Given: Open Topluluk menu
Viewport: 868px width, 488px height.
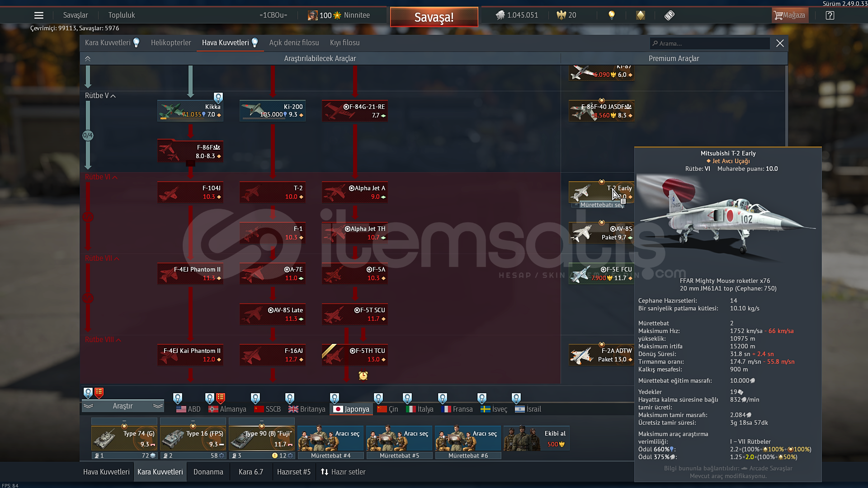Looking at the screenshot, I should tap(122, 15).
